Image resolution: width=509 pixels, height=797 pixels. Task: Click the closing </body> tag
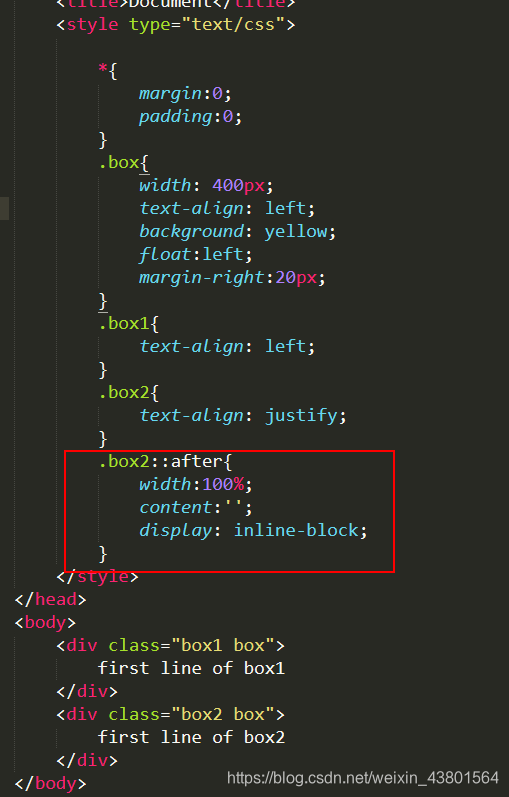coord(51,784)
